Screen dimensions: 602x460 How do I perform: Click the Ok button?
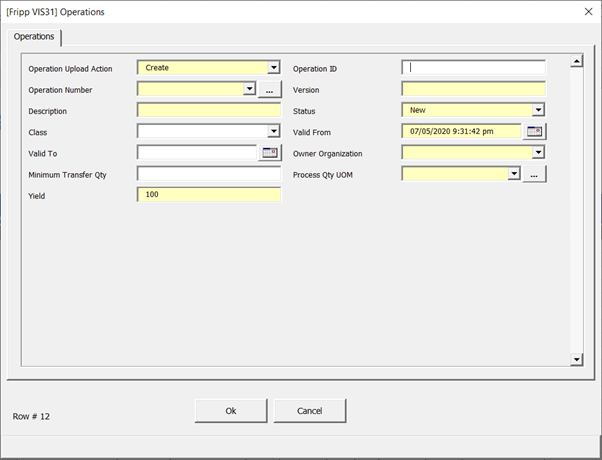point(231,411)
